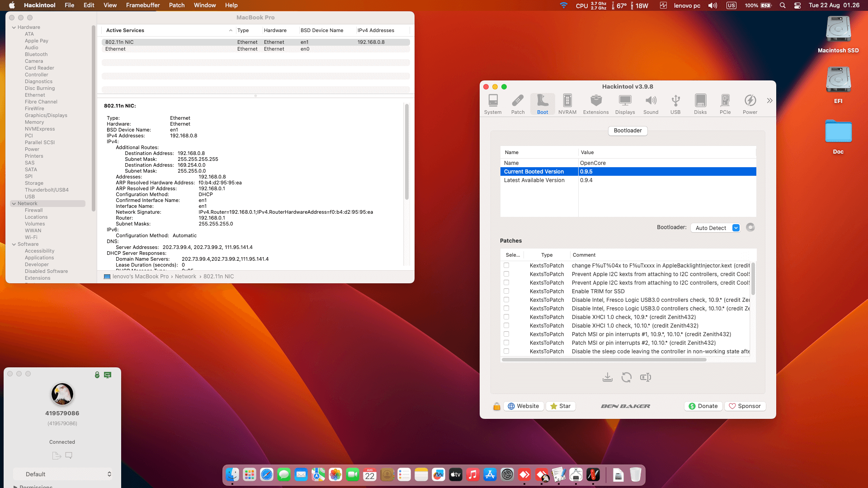Check Patch MSI or pin interrupts #2
868x488 pixels.
click(506, 343)
